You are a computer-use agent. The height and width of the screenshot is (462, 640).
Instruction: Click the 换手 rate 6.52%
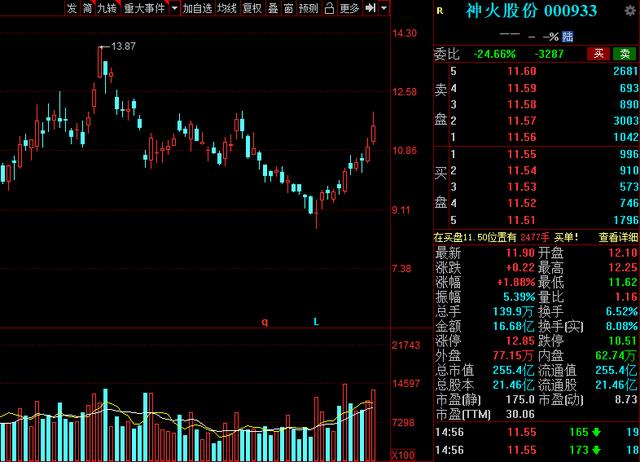[x=622, y=311]
